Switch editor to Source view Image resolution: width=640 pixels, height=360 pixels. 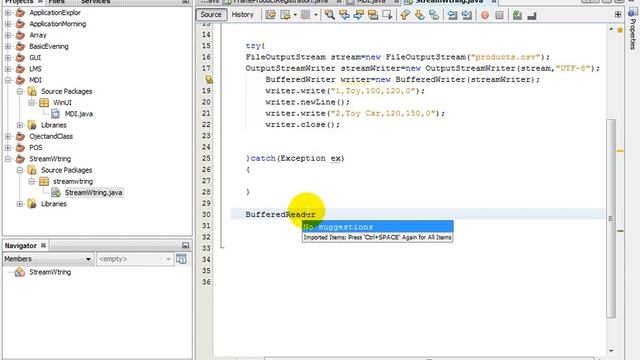211,15
